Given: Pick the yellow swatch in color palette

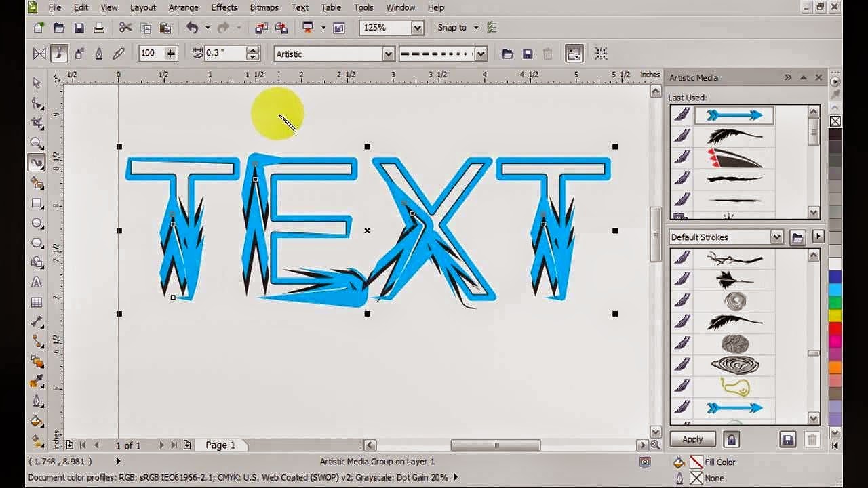Looking at the screenshot, I should click(x=835, y=315).
